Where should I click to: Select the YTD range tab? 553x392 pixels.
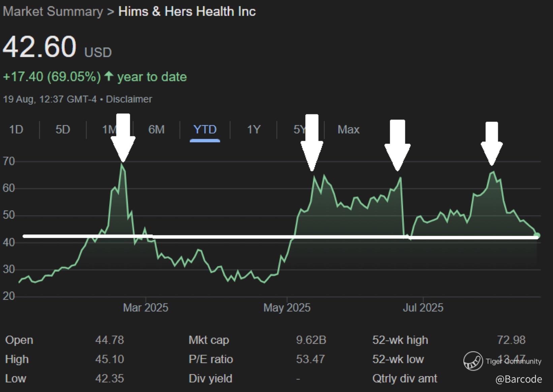tap(205, 129)
